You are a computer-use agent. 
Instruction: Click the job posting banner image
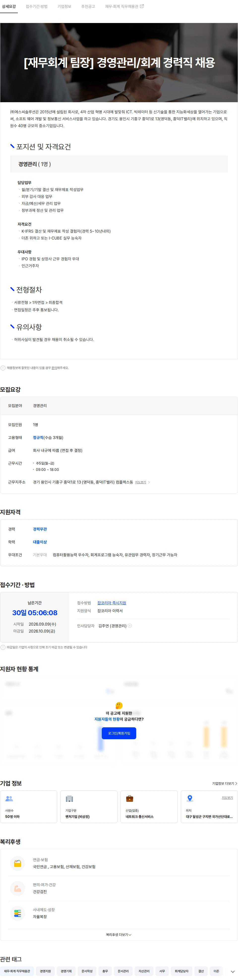(119, 62)
